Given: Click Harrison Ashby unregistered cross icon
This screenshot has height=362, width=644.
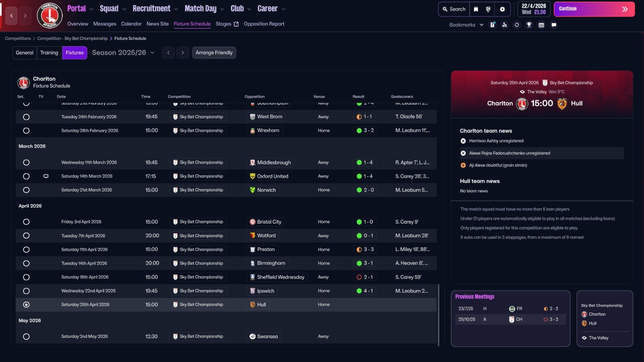Looking at the screenshot, I should click(463, 141).
